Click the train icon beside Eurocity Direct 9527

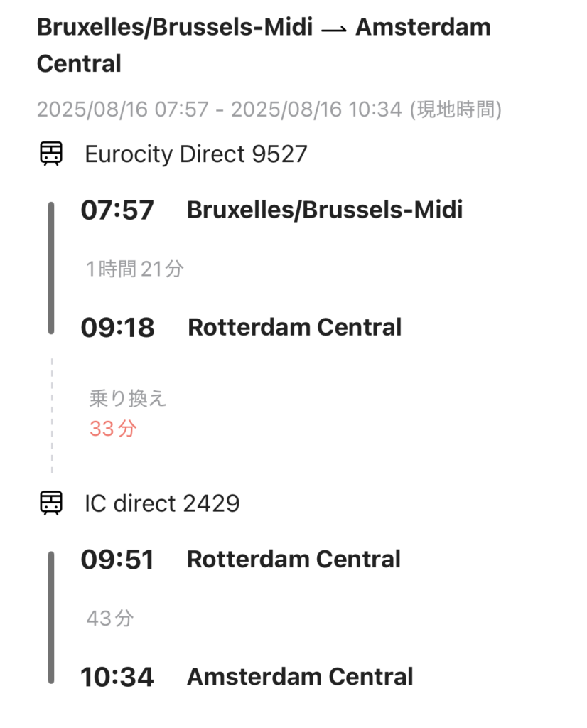pyautogui.click(x=50, y=154)
